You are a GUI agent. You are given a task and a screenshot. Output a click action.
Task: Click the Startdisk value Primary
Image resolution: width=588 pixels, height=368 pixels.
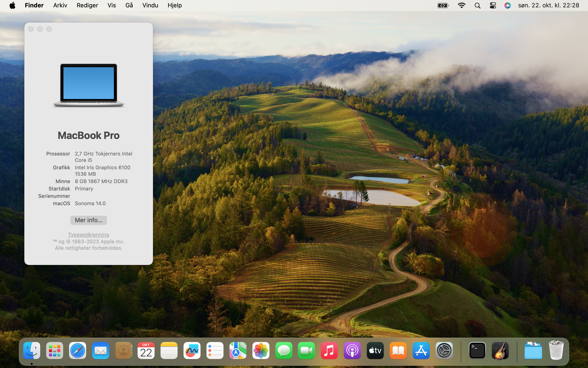pyautogui.click(x=84, y=189)
